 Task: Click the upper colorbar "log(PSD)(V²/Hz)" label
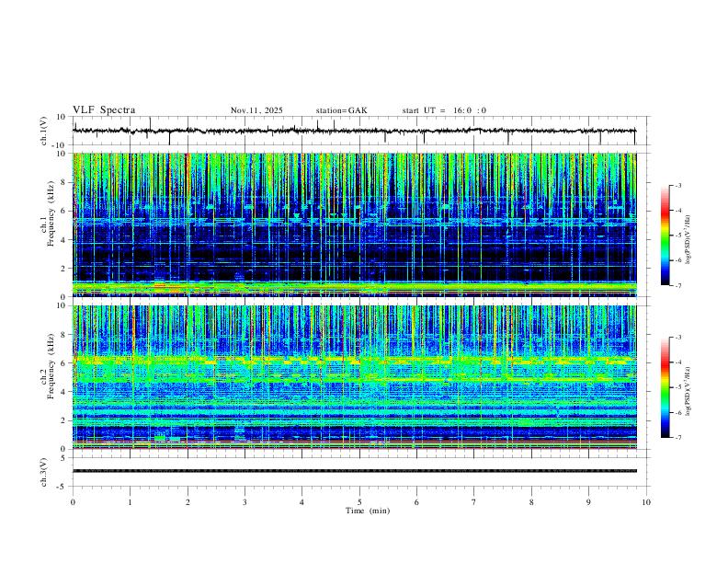[688, 240]
